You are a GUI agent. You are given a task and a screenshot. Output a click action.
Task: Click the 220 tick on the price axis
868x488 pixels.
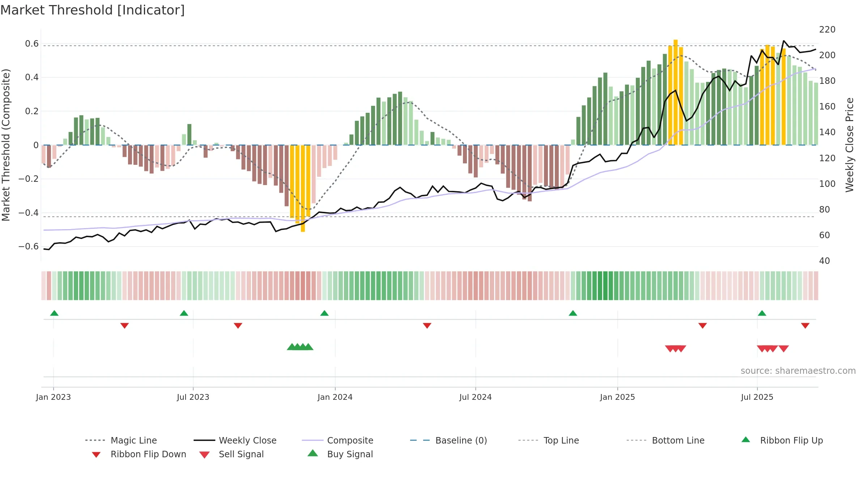point(827,30)
